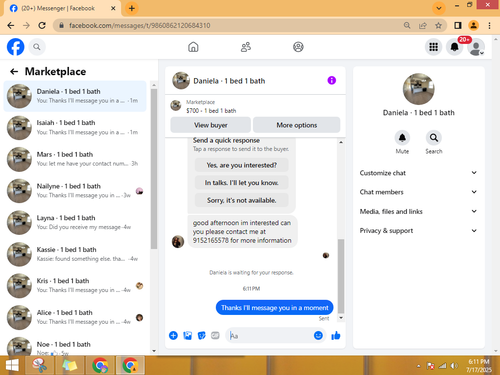Click the conversation list scrollbar
The width and height of the screenshot is (500, 375).
(154, 168)
